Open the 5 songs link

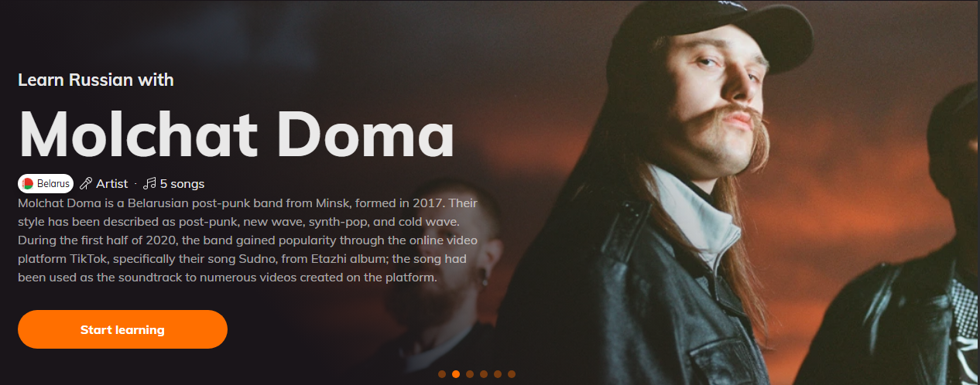[182, 183]
